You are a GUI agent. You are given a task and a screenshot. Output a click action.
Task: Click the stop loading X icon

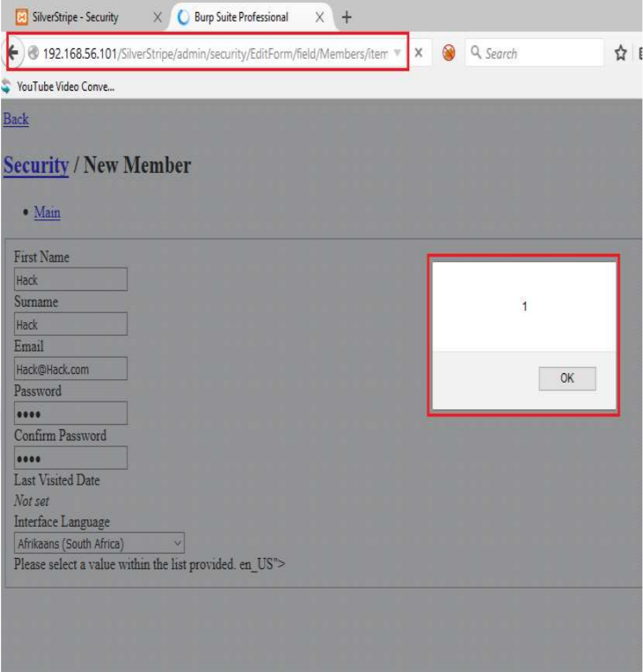(x=418, y=54)
